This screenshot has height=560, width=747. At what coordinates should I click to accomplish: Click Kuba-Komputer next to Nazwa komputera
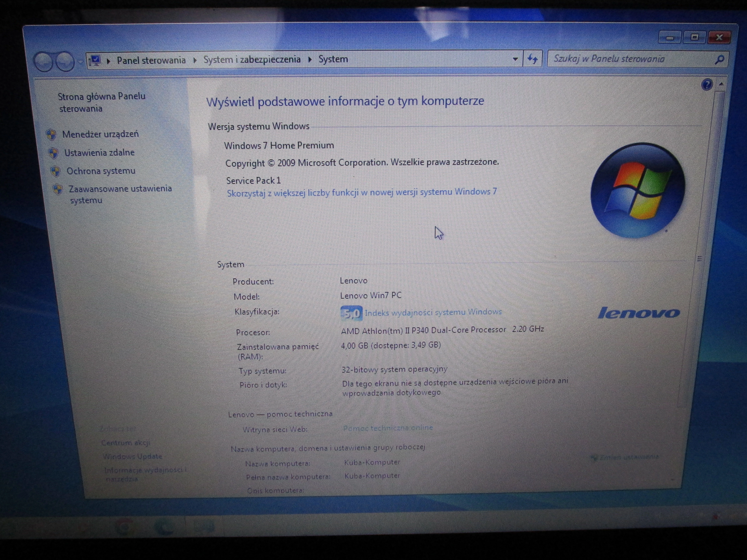coord(372,462)
